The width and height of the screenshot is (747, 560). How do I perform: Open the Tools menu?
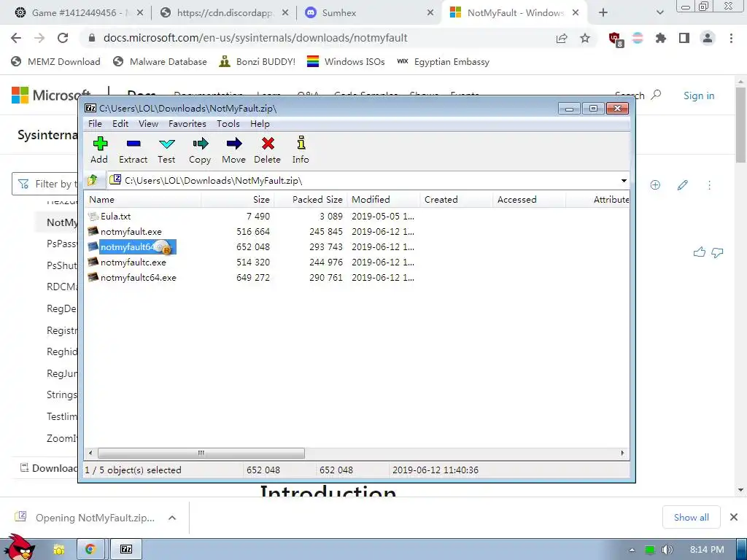(228, 124)
